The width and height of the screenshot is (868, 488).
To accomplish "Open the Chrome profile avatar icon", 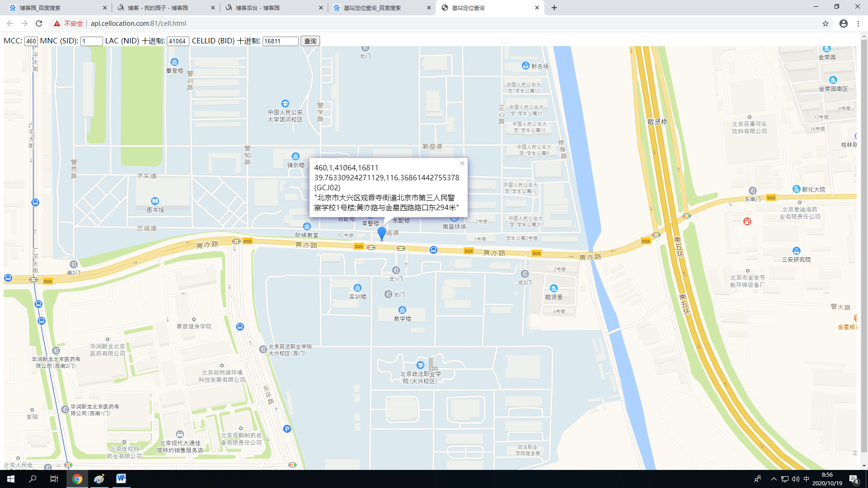I will (x=844, y=23).
